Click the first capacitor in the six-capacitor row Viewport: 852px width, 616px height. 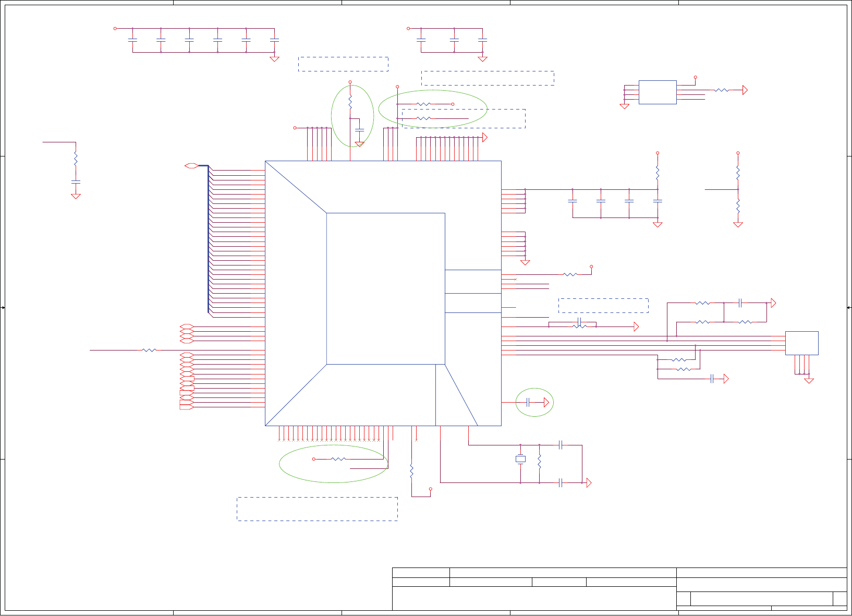click(132, 40)
